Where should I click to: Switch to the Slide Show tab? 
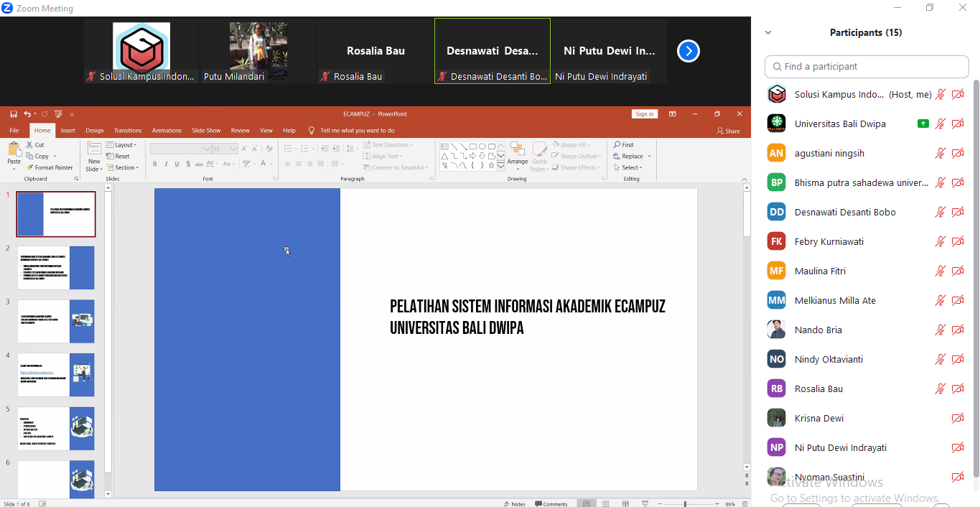click(206, 131)
